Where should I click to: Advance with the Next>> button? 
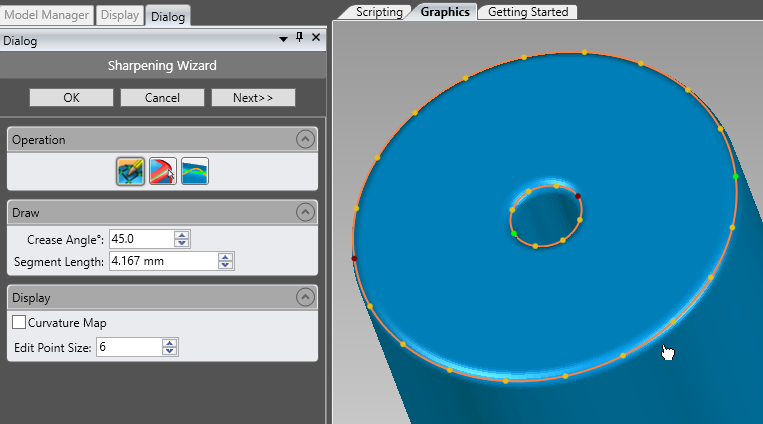253,98
